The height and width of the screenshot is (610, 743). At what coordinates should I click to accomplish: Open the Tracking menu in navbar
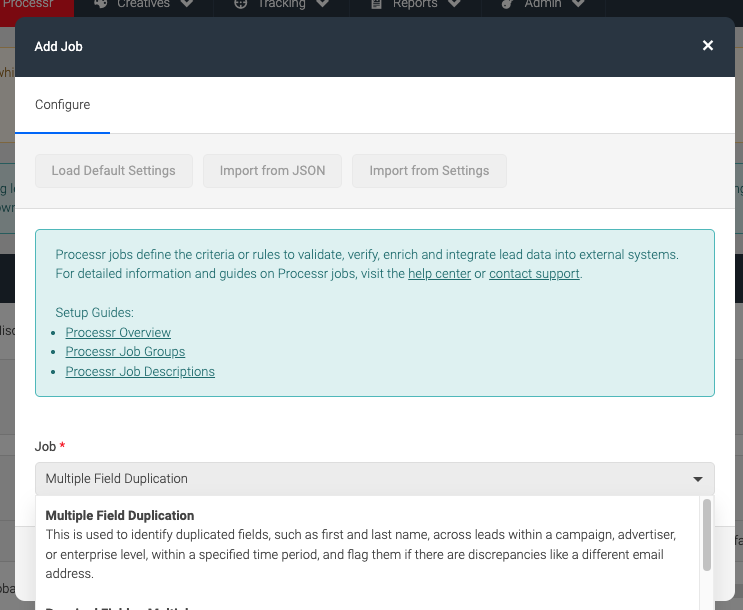(x=281, y=4)
